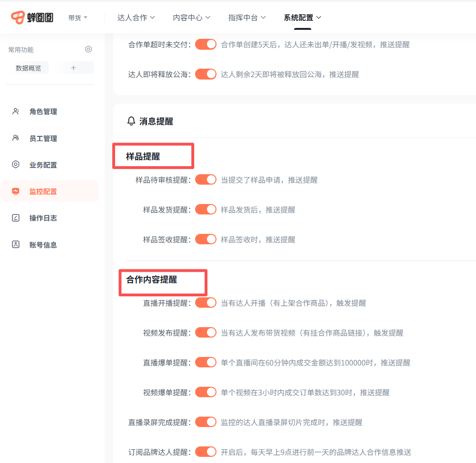Click the 员工管理 sidebar icon
The image size is (476, 463).
16,138
